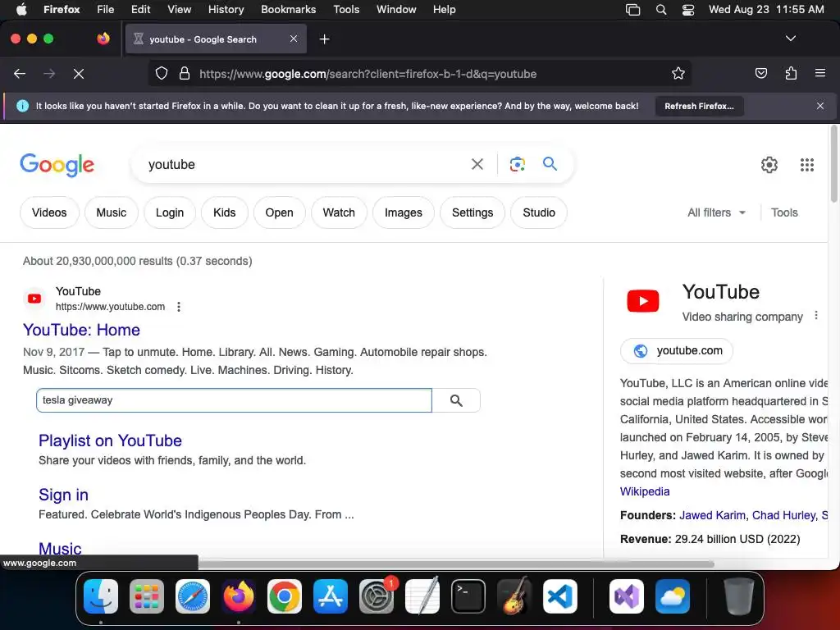Submit the tesla giveaway sitelinks search
Viewport: 840px width, 630px height.
[456, 400]
